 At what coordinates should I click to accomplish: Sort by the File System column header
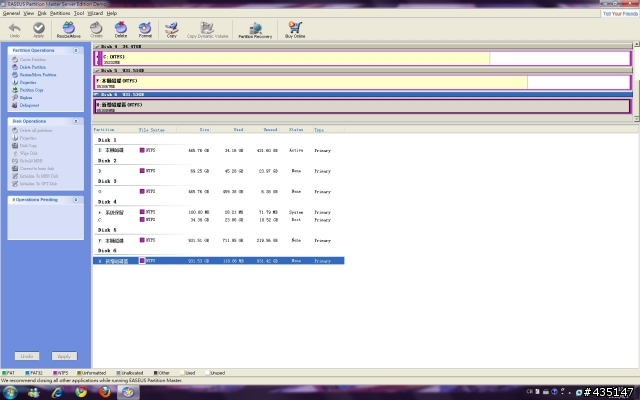(x=156, y=130)
